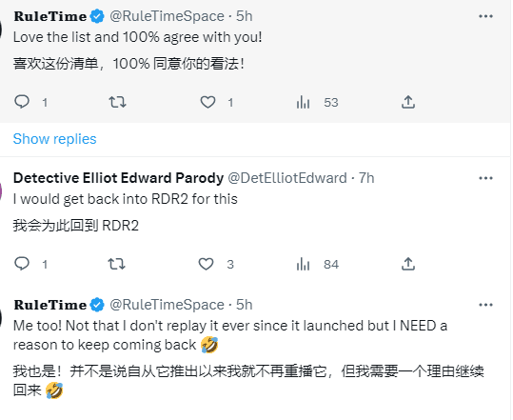Open the 7h timestamp on Detective's tweet
The height and width of the screenshot is (420, 513).
366,178
